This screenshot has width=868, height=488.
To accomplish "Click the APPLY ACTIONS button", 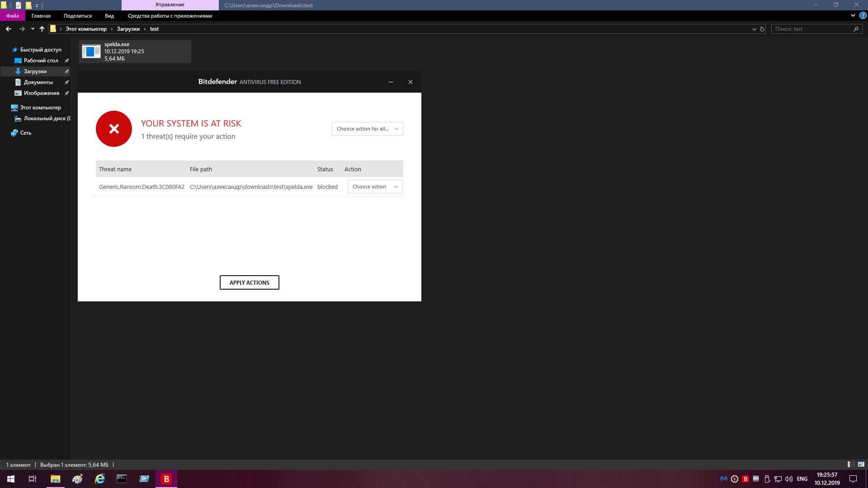I will (249, 282).
